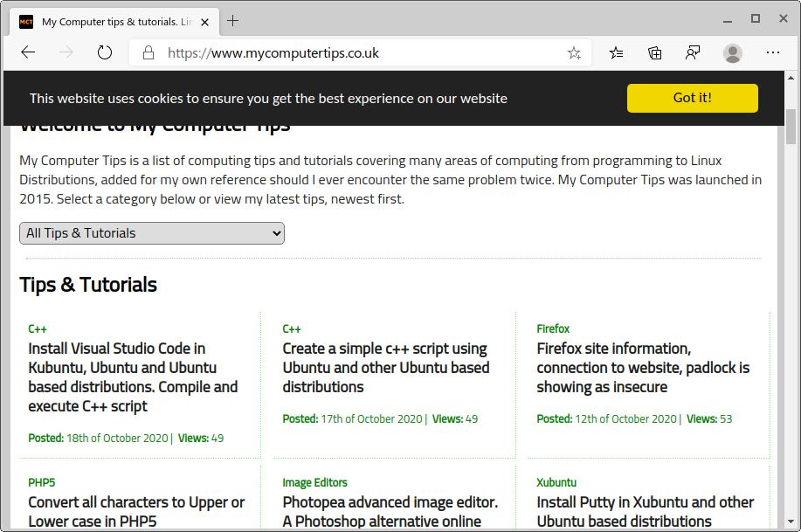The image size is (801, 532).
Task: Open Photopea advanced image editor article
Action: (x=390, y=512)
